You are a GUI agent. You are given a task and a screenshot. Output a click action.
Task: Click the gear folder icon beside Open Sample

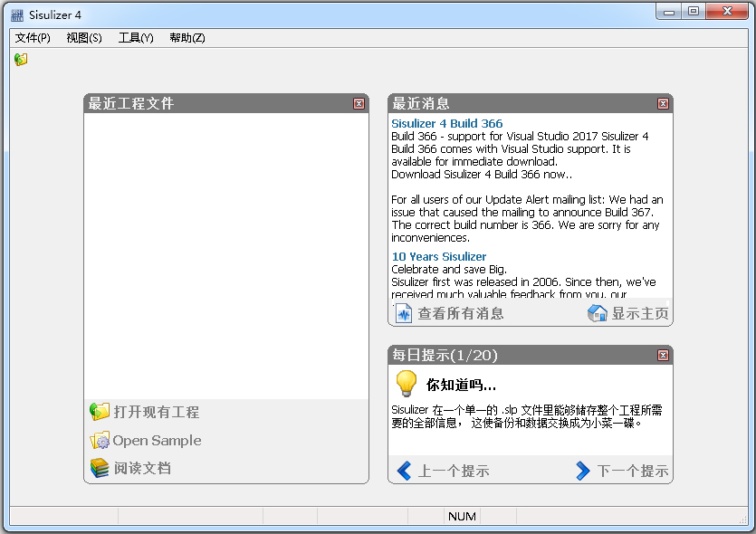point(100,441)
